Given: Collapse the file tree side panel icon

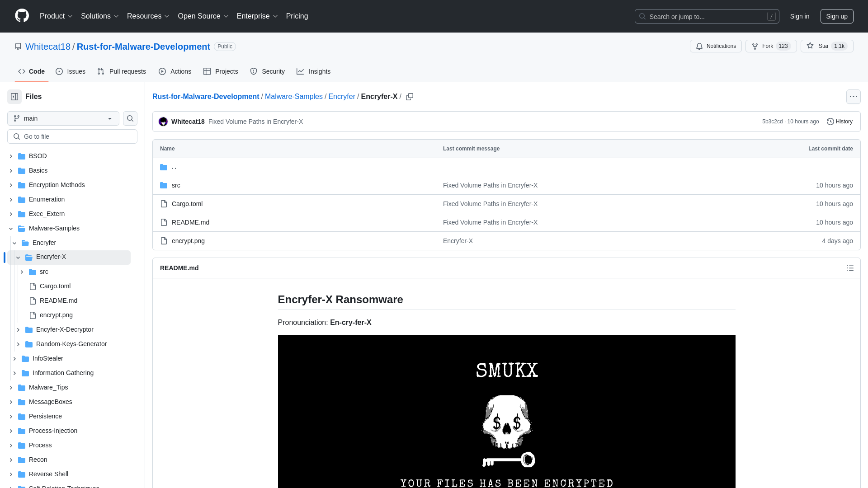Looking at the screenshot, I should [14, 97].
